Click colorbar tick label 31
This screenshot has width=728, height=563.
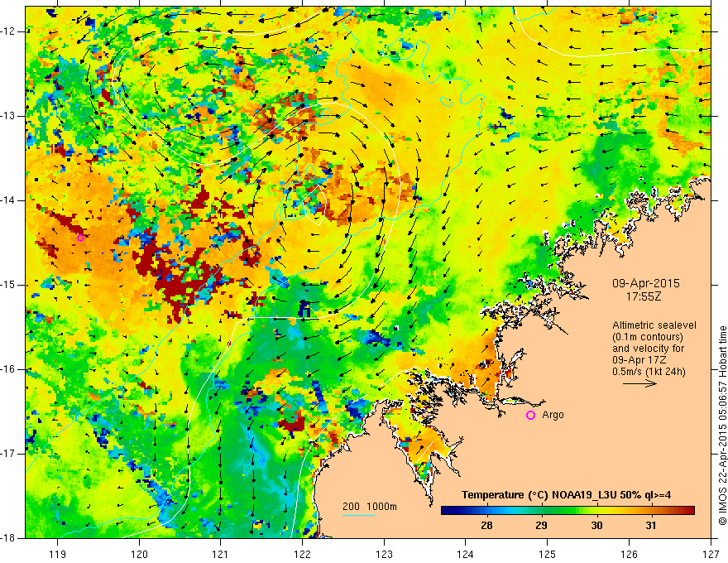pyautogui.click(x=651, y=526)
